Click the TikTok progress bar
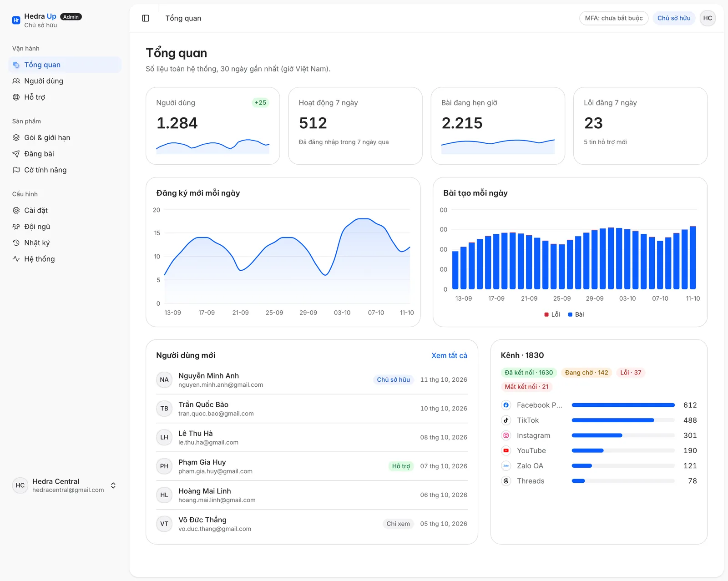This screenshot has width=728, height=581. (623, 420)
